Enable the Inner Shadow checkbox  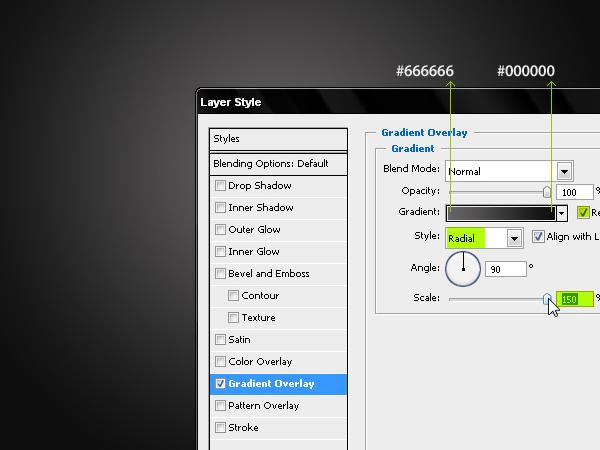(220, 207)
